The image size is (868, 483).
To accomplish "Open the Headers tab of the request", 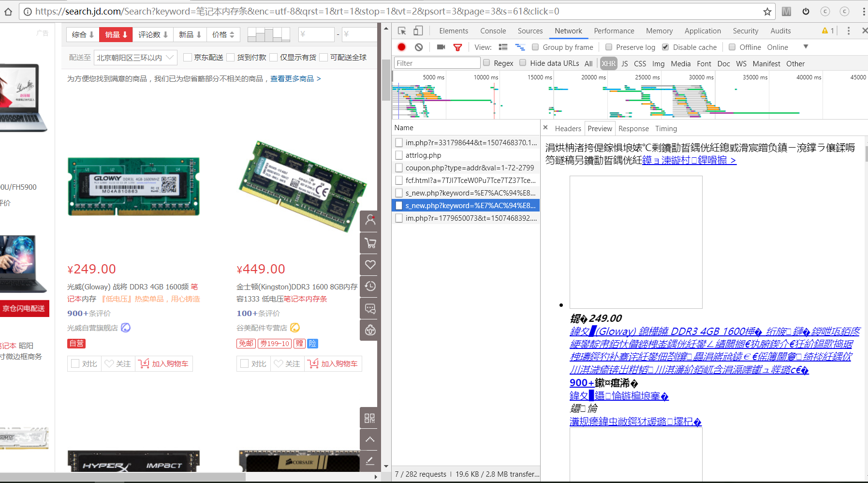I will click(568, 128).
